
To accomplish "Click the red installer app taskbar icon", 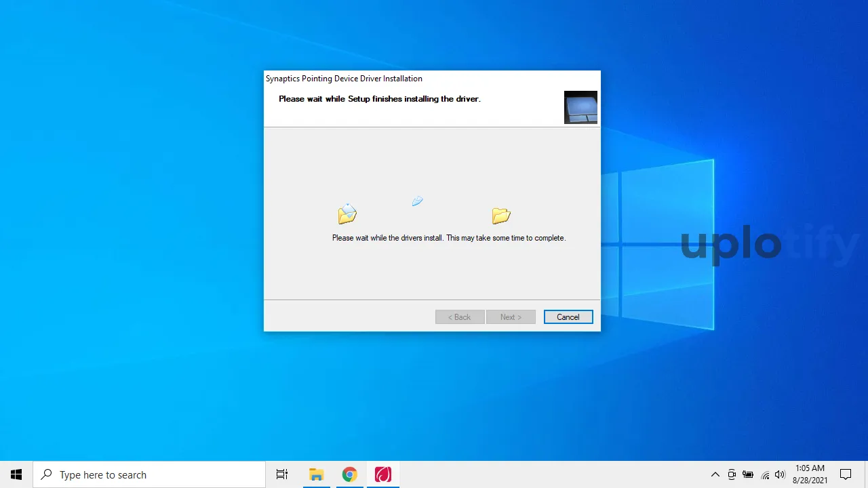I will click(383, 474).
